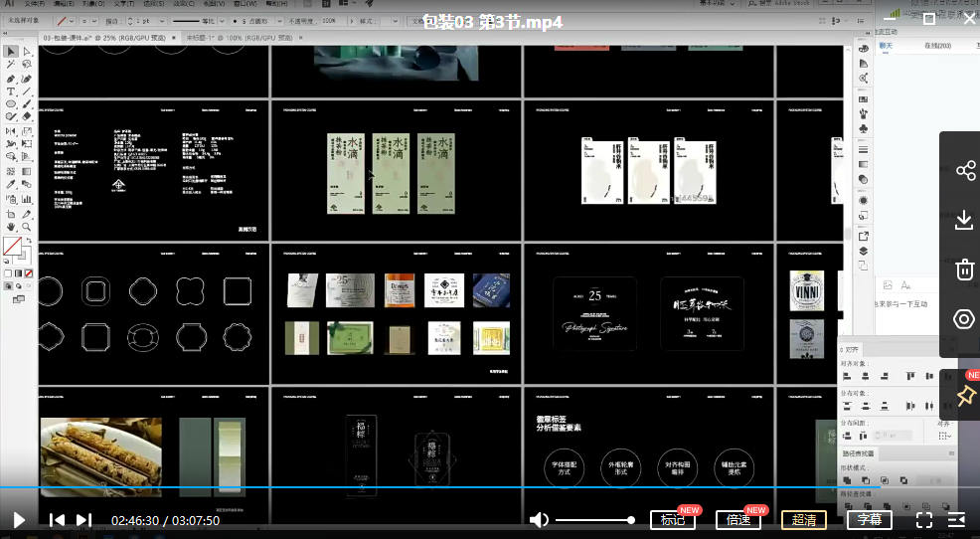Click the share icon in side panel

pyautogui.click(x=964, y=171)
